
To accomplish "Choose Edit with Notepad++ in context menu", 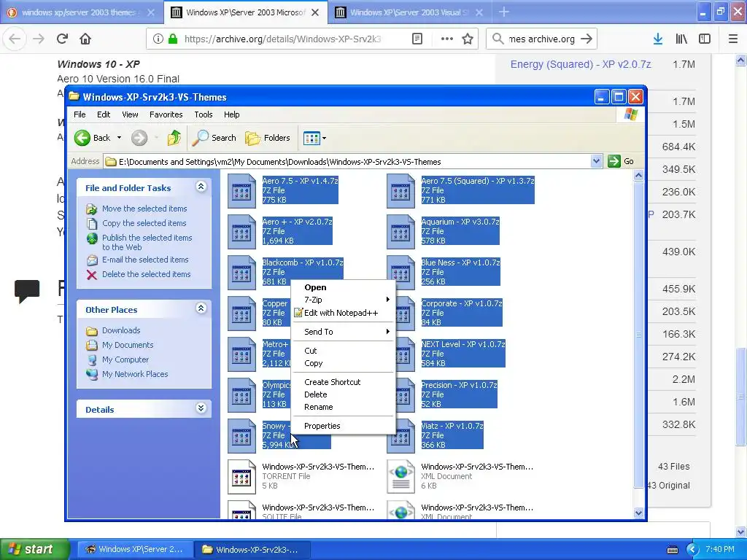I will pos(344,313).
